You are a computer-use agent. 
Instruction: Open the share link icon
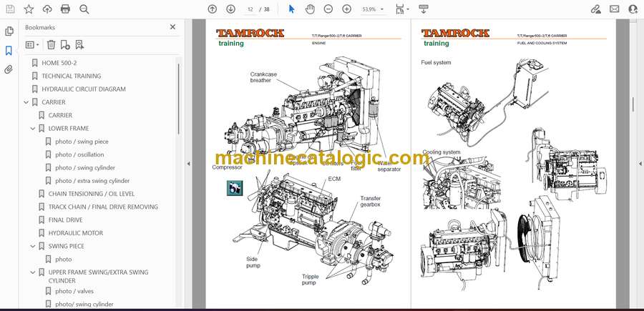(595, 9)
